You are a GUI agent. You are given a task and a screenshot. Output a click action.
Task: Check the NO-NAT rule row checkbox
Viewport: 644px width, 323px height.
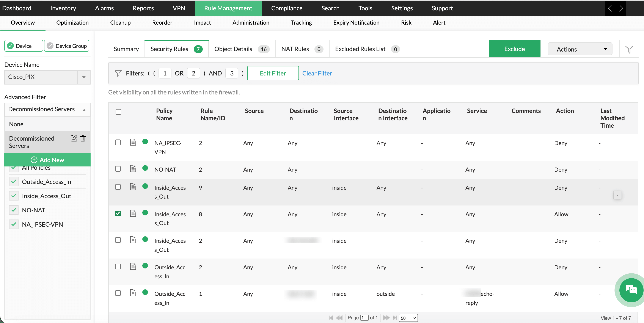pos(118,169)
